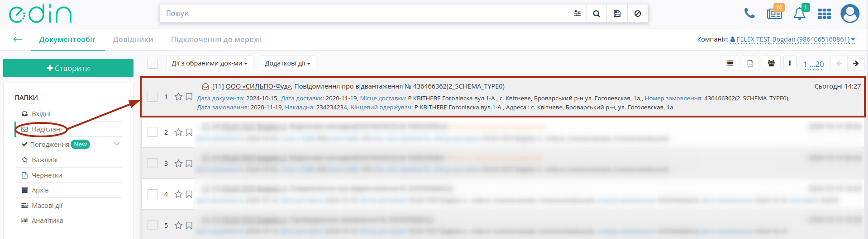Select checkbox for document row 4

(x=153, y=194)
